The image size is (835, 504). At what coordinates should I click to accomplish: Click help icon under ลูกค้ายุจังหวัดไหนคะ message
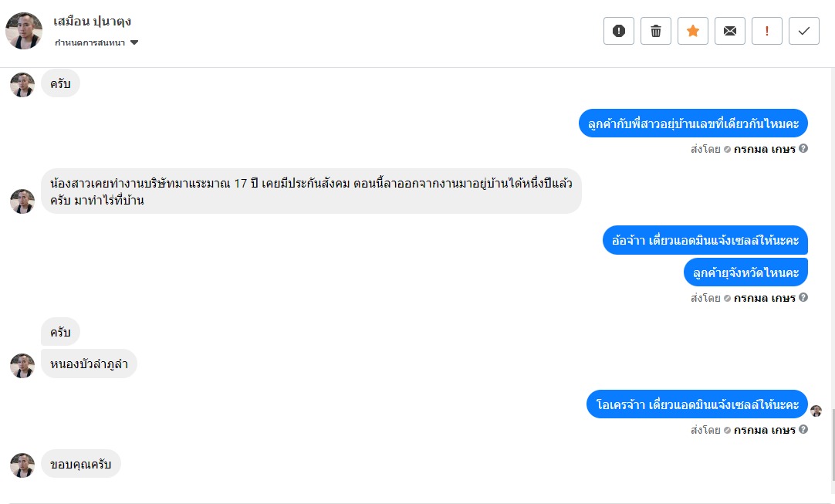803,298
